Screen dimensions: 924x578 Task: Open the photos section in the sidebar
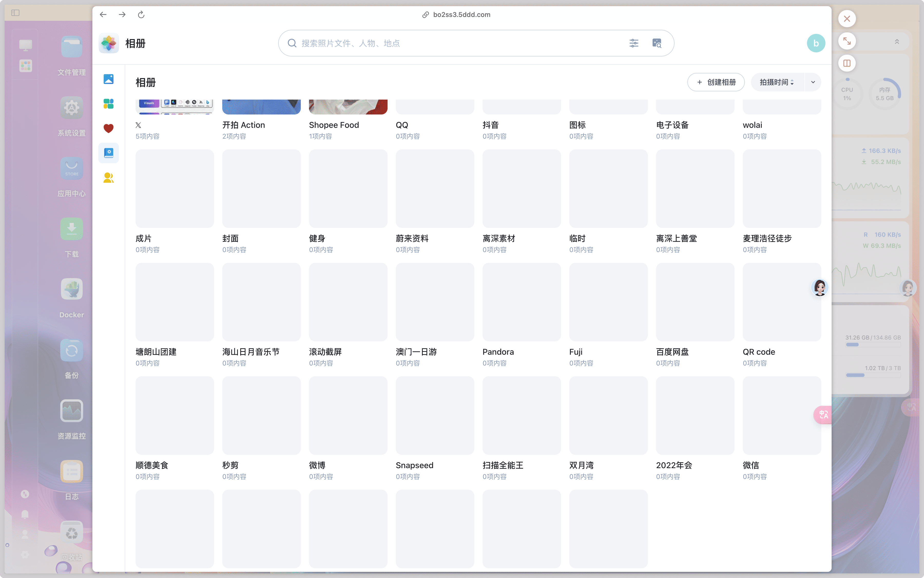[x=109, y=79]
